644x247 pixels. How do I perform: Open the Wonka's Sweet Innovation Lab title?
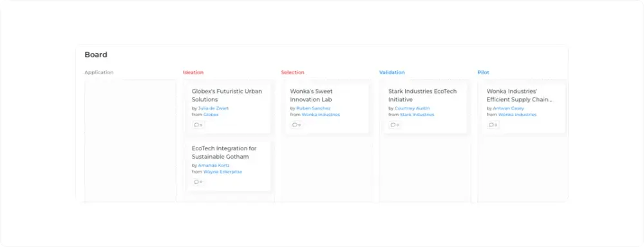point(311,95)
